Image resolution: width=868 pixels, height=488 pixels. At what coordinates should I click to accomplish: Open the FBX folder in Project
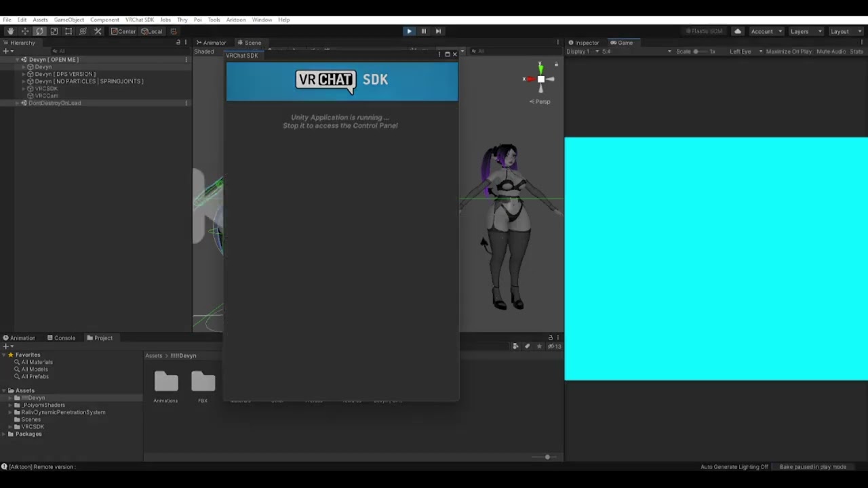(x=203, y=387)
